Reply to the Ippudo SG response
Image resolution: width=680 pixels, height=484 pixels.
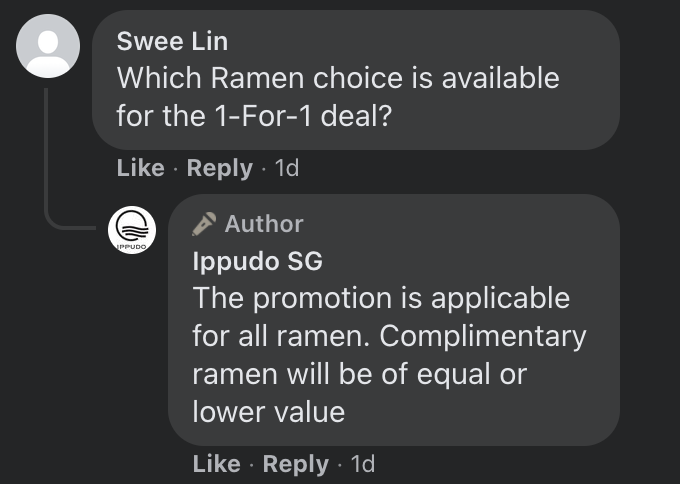[x=295, y=463]
